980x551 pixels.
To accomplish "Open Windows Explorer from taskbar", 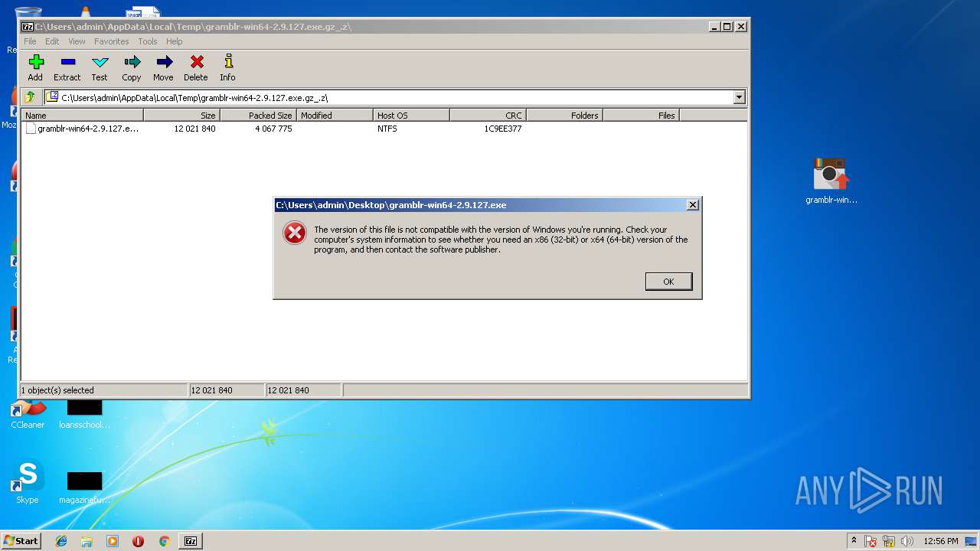I will click(87, 541).
